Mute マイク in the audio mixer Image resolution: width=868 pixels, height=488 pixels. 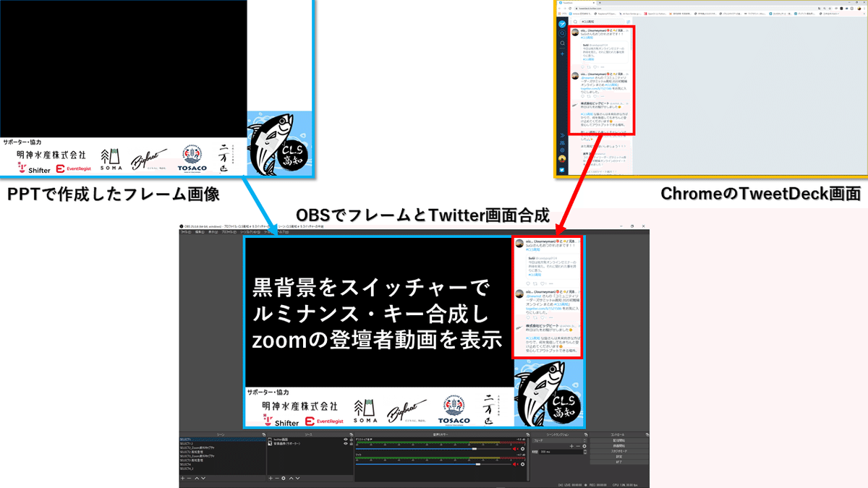pos(515,464)
